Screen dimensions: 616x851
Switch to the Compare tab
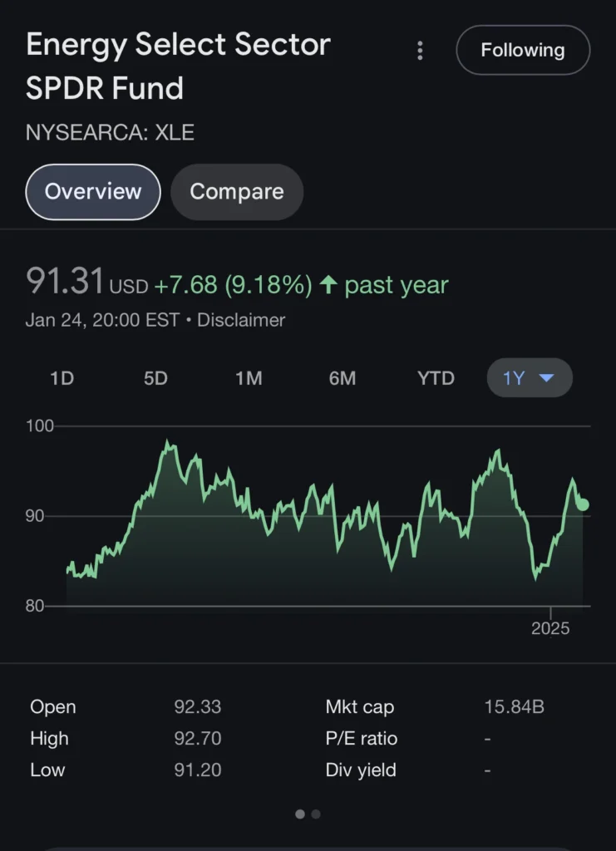pyautogui.click(x=237, y=192)
